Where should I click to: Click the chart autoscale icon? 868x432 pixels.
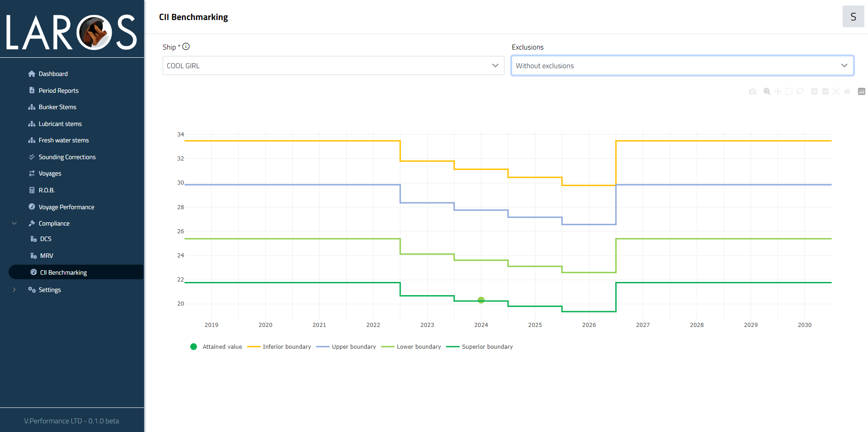click(x=836, y=91)
